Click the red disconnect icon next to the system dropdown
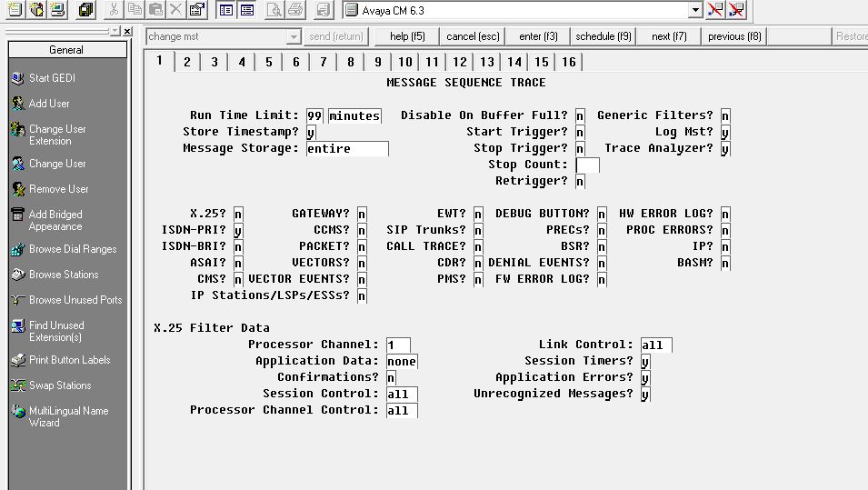 714,9
